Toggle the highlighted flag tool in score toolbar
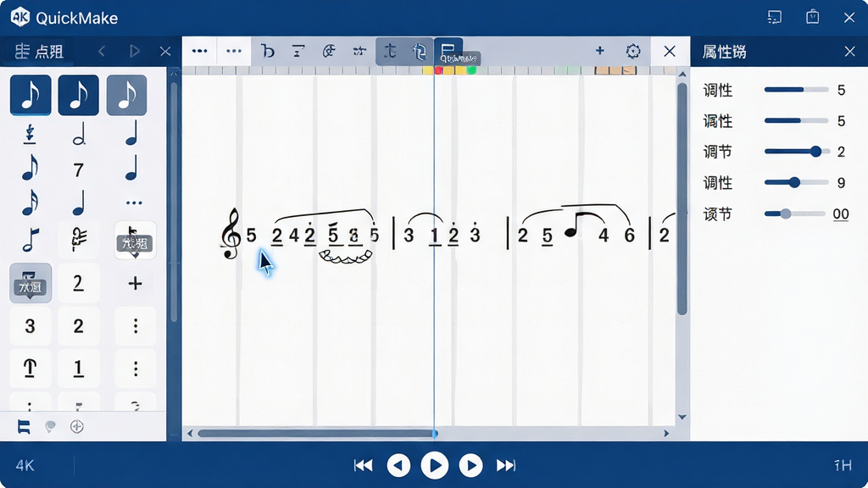 click(448, 52)
